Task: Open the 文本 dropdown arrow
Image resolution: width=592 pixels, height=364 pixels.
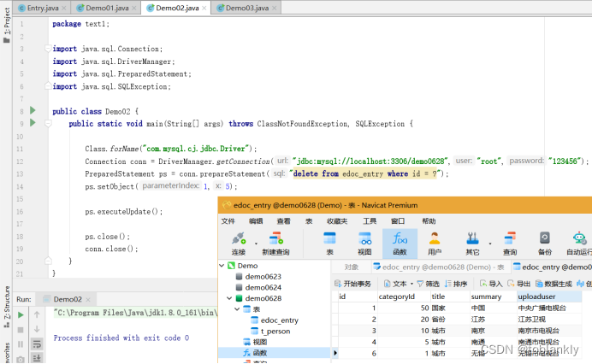Action: (x=411, y=284)
